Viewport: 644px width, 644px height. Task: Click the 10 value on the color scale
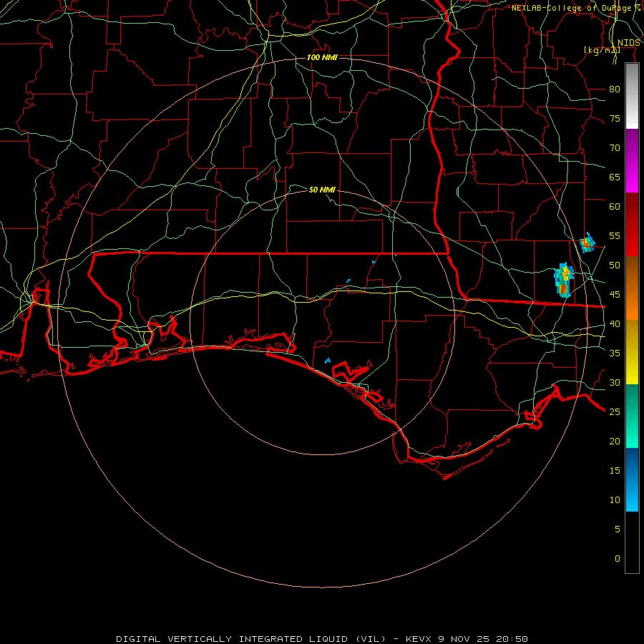click(615, 500)
